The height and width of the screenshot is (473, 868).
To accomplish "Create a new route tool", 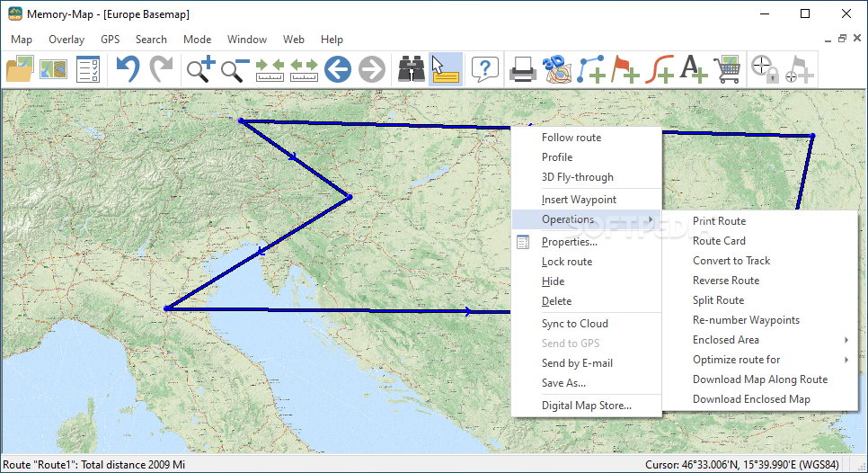I will click(x=590, y=69).
